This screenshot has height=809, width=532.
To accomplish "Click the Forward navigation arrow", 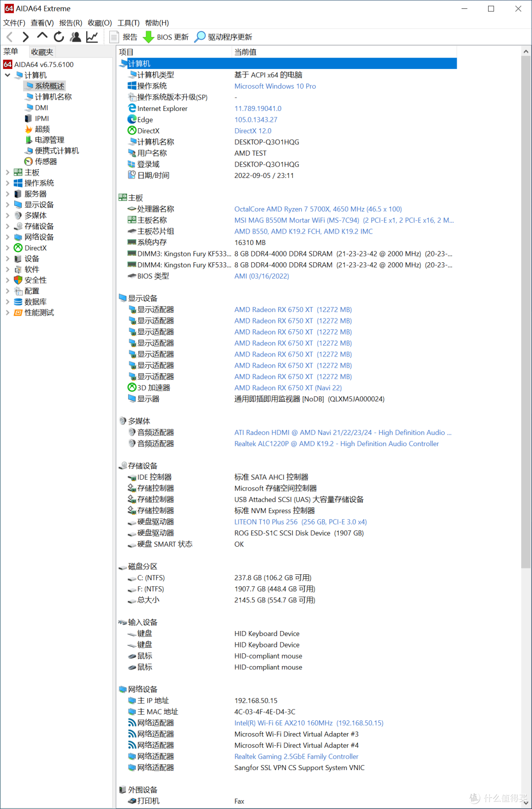I will [26, 37].
